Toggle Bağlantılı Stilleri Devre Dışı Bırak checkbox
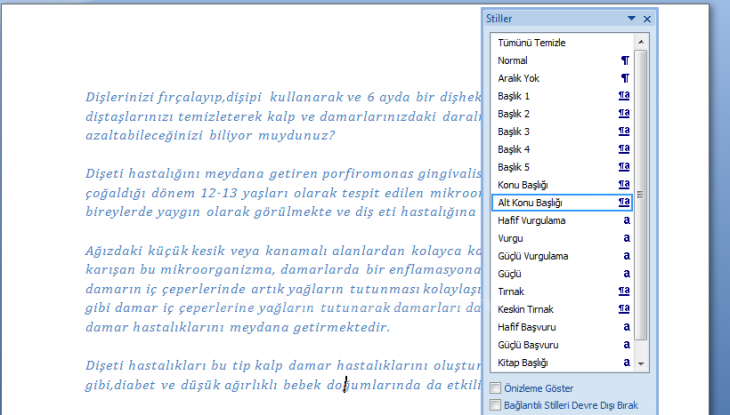Viewport: 730px width, 415px height. 495,405
